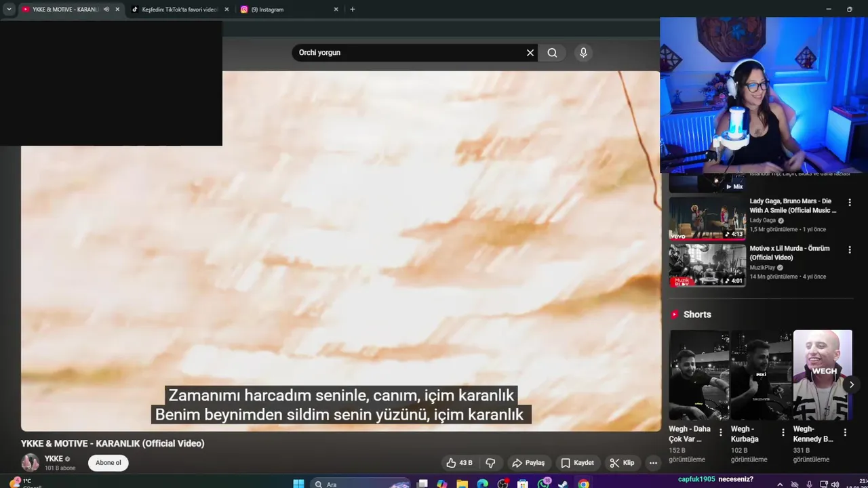Save video with Kaydet button

point(577,463)
